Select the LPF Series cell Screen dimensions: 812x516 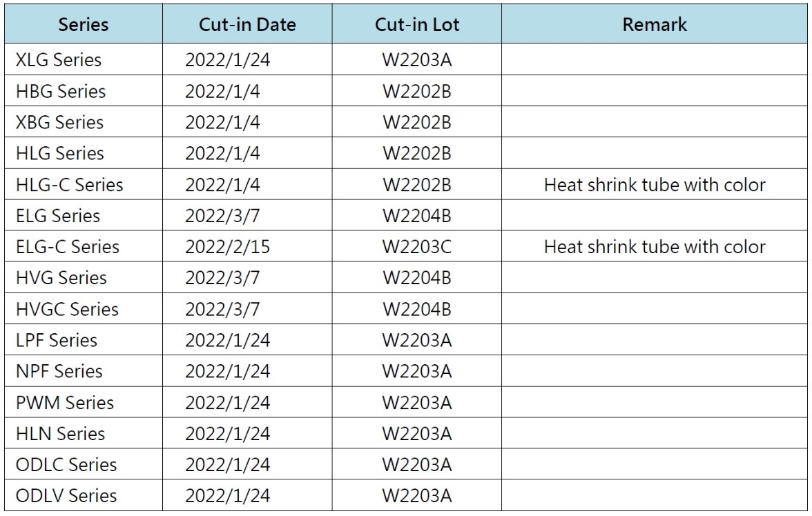click(x=56, y=340)
